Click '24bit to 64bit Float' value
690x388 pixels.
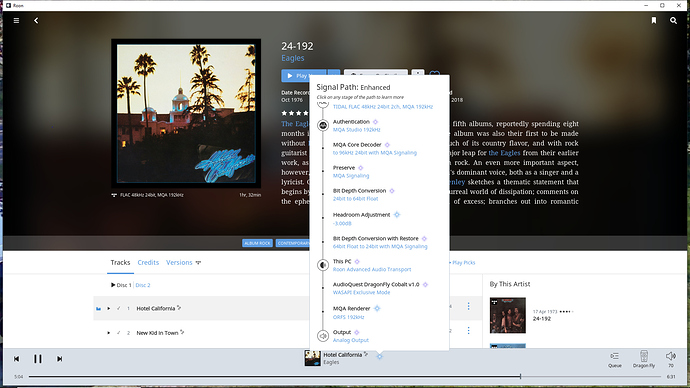[356, 199]
